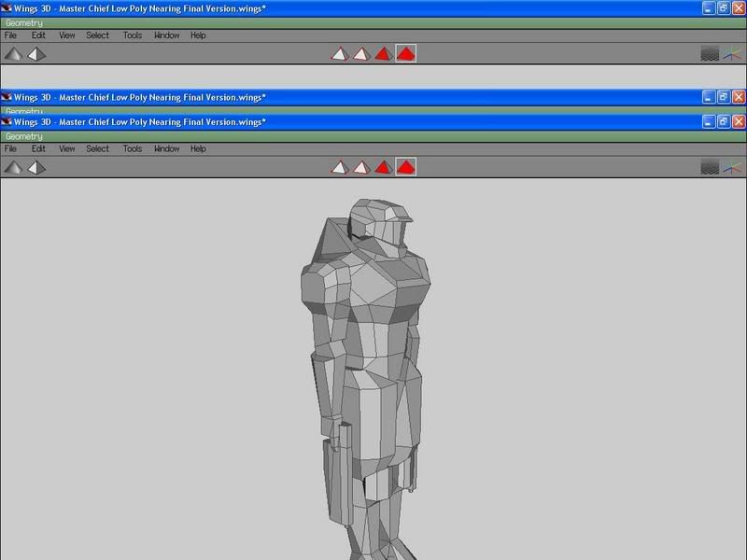747x560 pixels.
Task: Select face selection mode in the front window
Action: point(384,167)
